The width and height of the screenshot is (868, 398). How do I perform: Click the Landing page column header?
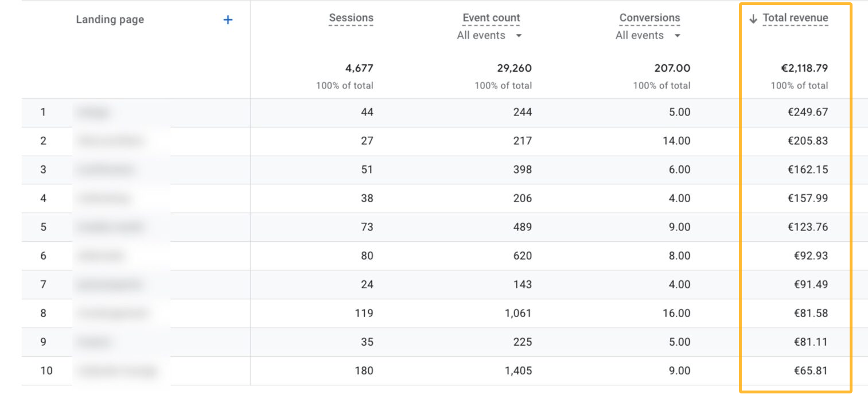[110, 19]
